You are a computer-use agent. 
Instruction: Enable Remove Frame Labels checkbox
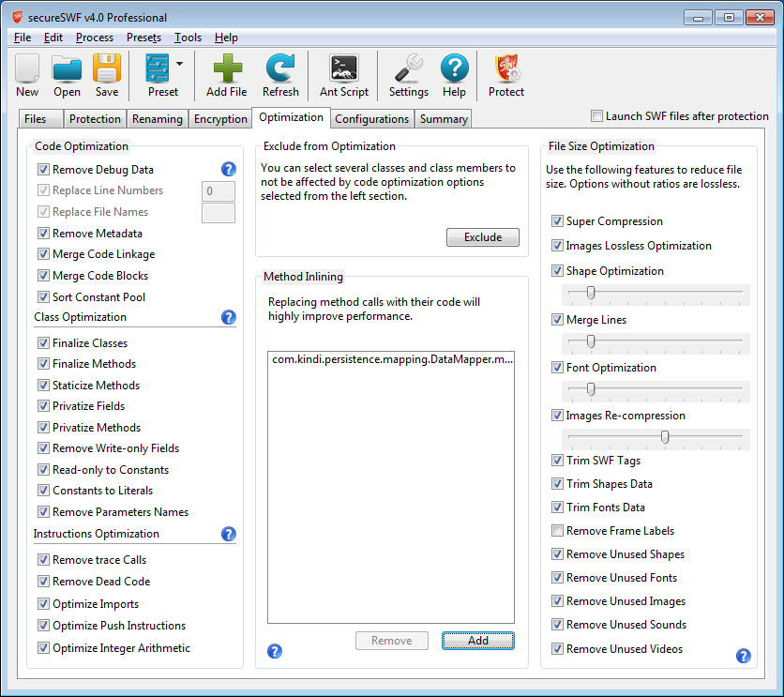pos(558,531)
